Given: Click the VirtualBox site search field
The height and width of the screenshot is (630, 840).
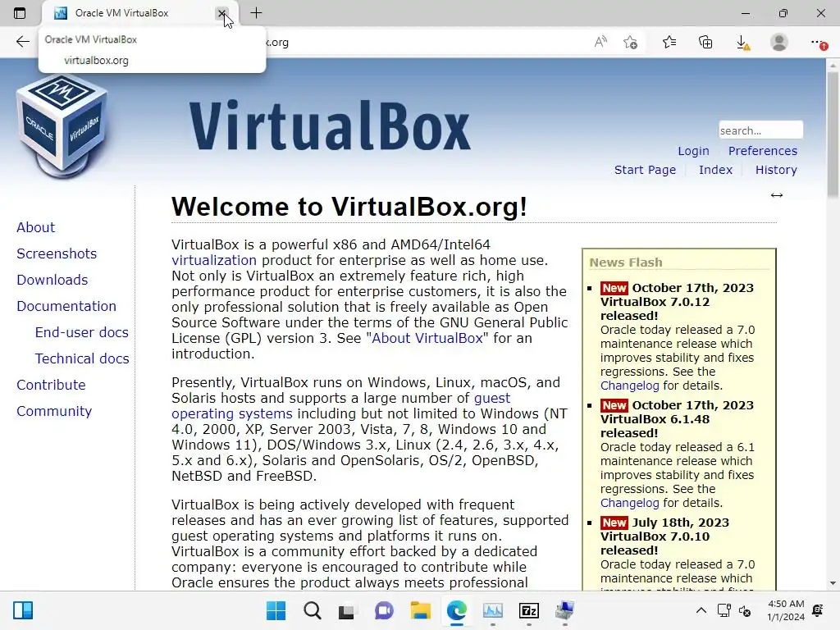Looking at the screenshot, I should tap(760, 130).
